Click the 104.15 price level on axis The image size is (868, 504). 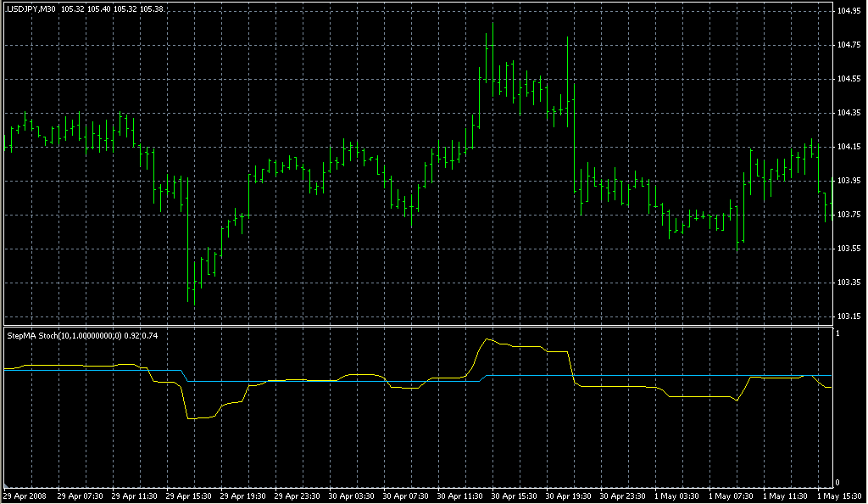849,147
